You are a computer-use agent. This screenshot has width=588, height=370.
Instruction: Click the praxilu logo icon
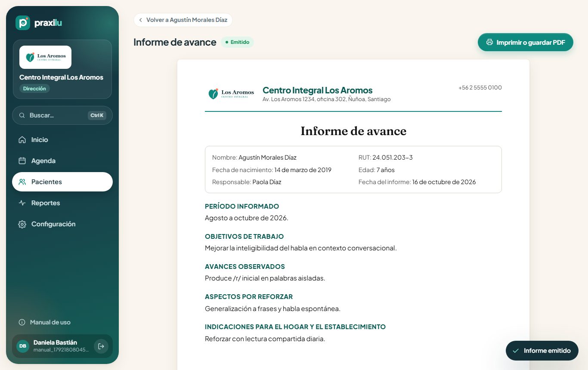pos(23,23)
